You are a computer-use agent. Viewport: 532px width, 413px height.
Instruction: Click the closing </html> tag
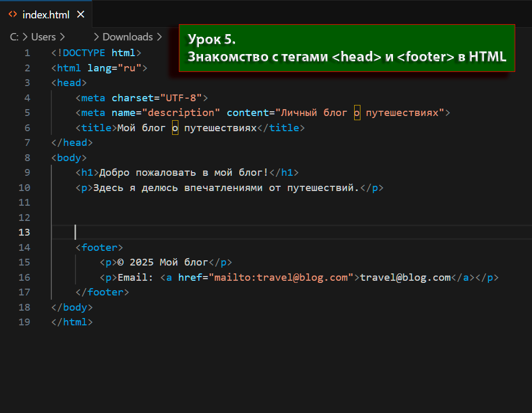72,322
